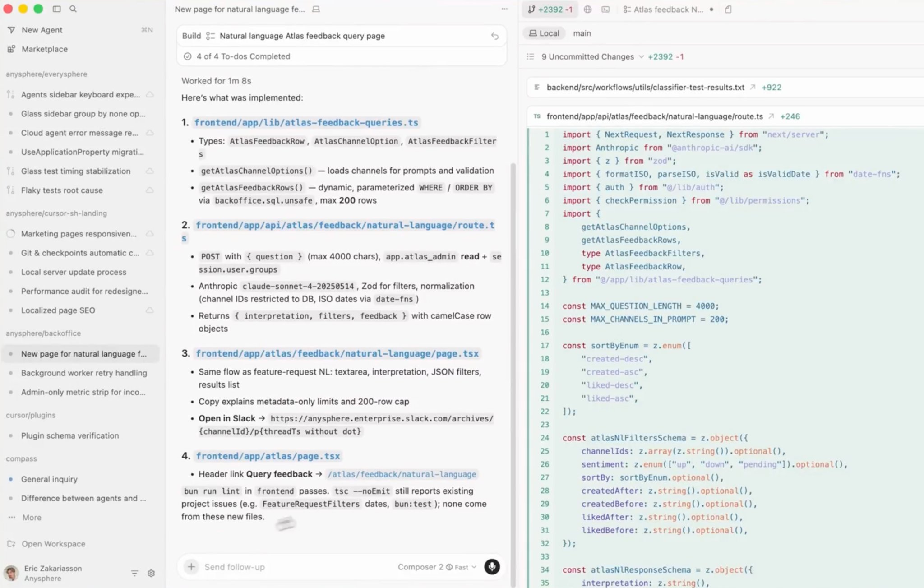Expand More agents list

point(32,517)
